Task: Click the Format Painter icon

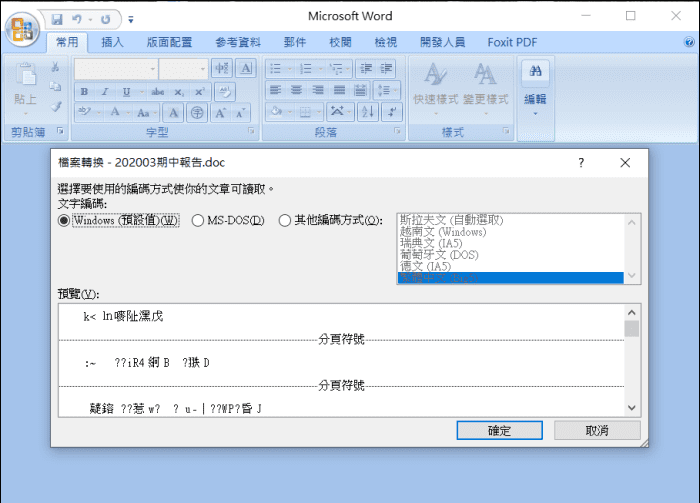Action: [55, 106]
